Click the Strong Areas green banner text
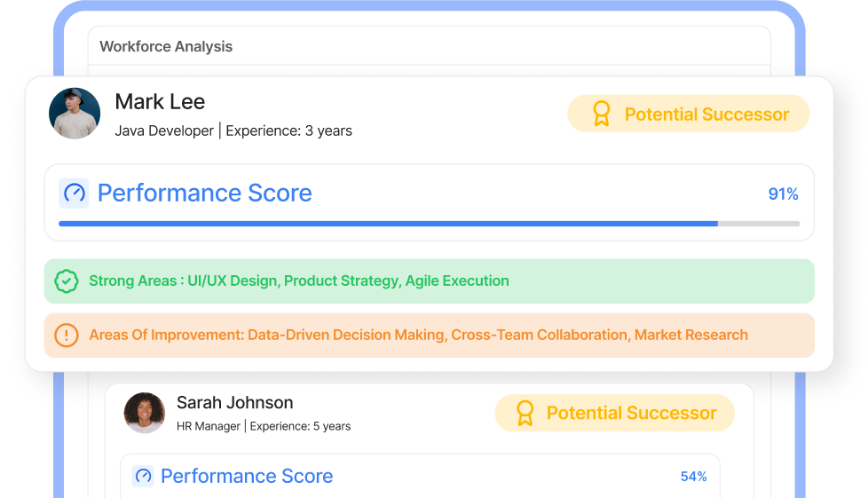Screen dimensions: 868x498 pos(299,281)
